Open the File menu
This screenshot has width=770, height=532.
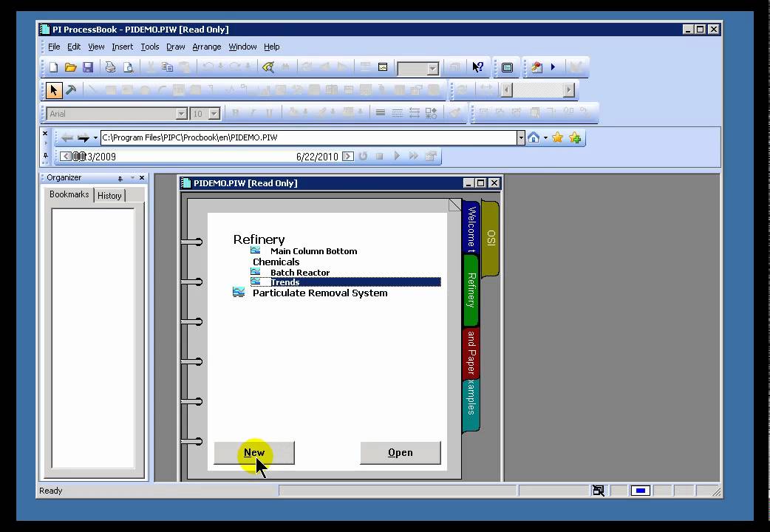click(54, 47)
